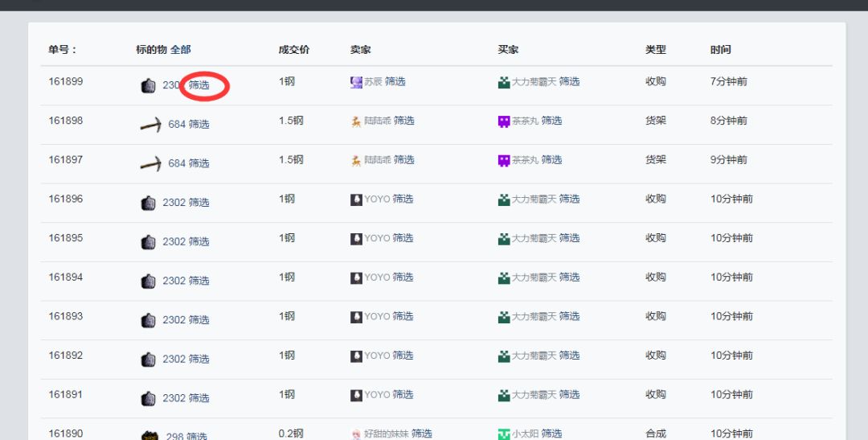This screenshot has height=440, width=868.
Task: Open YOYO seller avatar in order 161896
Action: [x=357, y=199]
